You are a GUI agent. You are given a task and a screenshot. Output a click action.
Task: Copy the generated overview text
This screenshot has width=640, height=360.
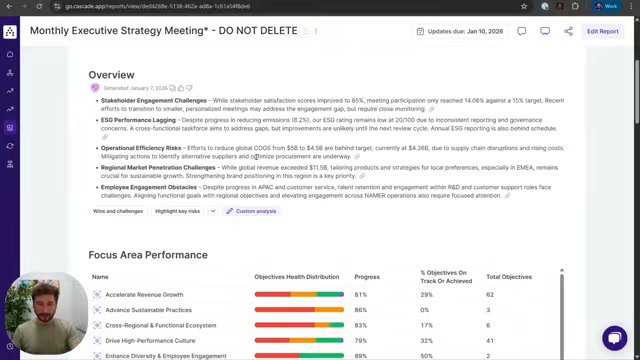pyautogui.click(x=173, y=88)
